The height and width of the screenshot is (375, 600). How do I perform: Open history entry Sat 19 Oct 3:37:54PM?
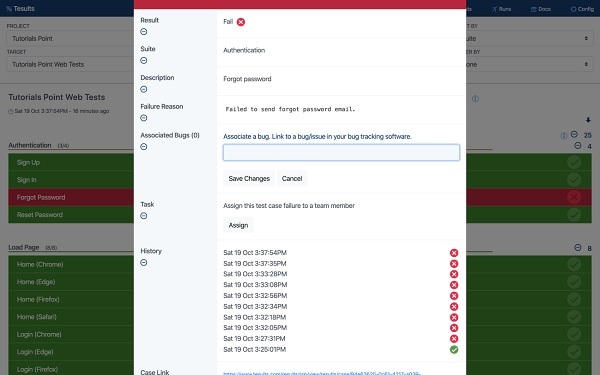(255, 253)
